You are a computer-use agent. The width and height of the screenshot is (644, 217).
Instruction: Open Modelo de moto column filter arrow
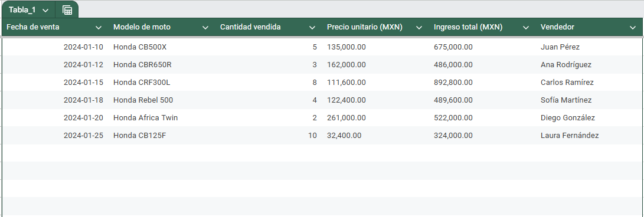click(x=205, y=28)
